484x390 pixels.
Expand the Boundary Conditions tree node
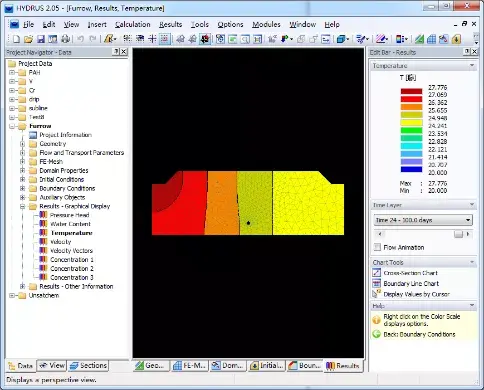point(23,188)
